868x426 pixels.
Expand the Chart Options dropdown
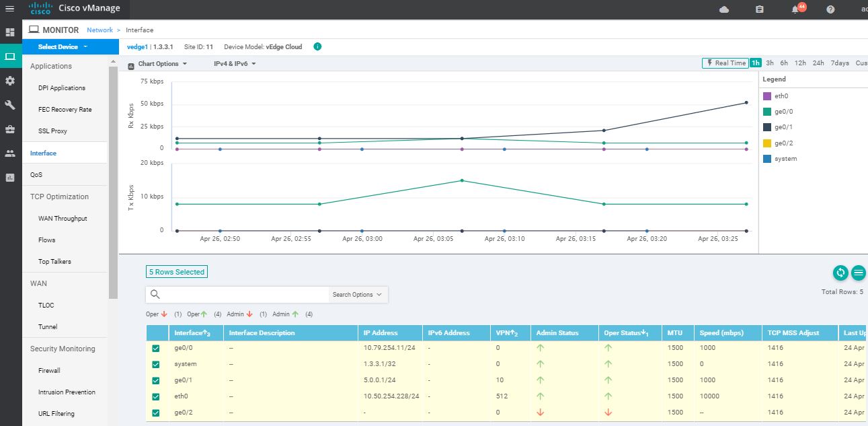point(162,64)
